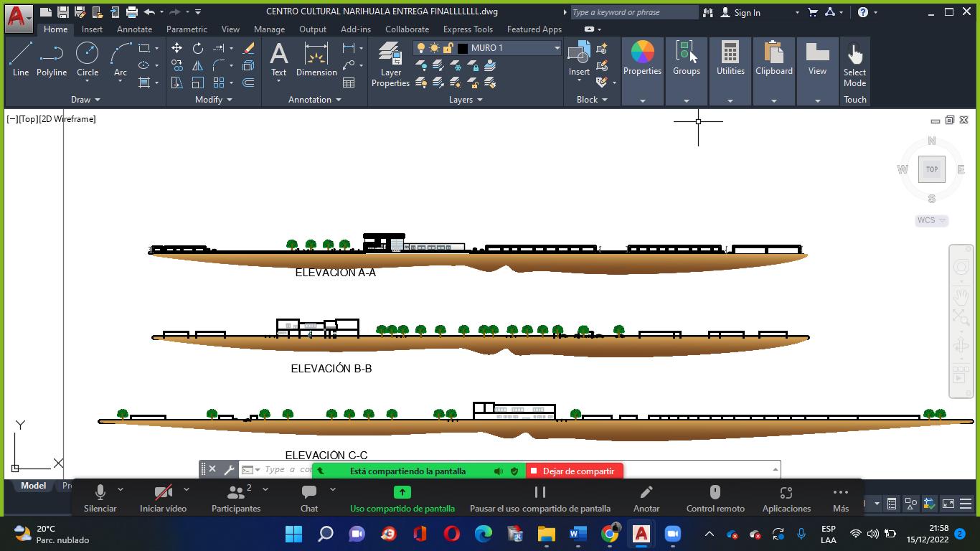
Task: Click the Select Mode touch icon
Action: pos(854,65)
